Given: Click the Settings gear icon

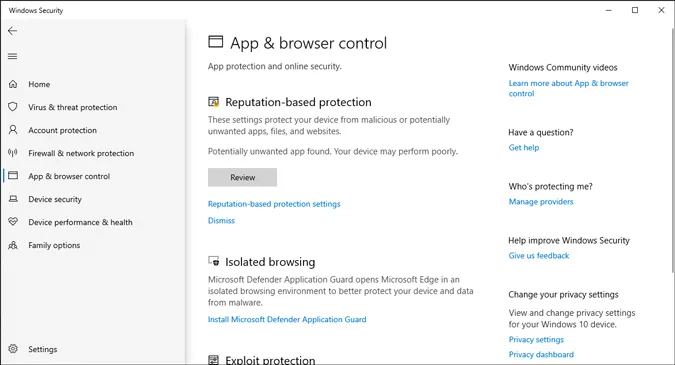Looking at the screenshot, I should pos(13,349).
